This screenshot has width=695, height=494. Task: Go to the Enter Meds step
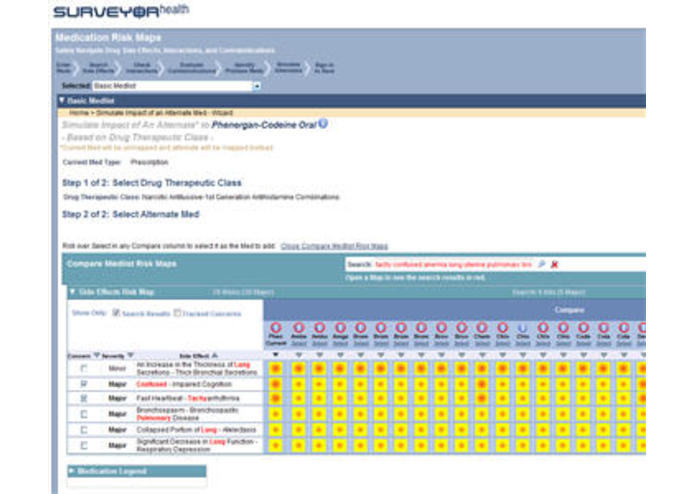(x=64, y=68)
